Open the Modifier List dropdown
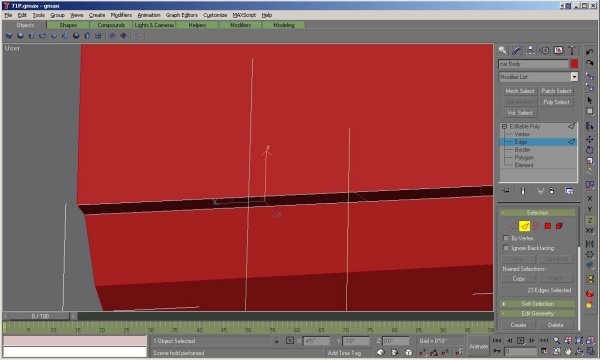The image size is (600, 360). click(538, 77)
